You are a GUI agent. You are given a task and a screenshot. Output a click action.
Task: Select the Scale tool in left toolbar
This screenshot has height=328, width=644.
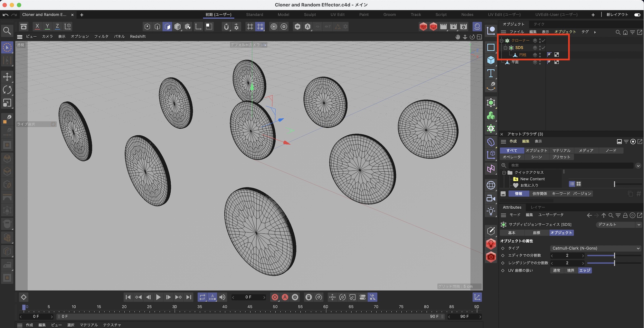(x=7, y=103)
